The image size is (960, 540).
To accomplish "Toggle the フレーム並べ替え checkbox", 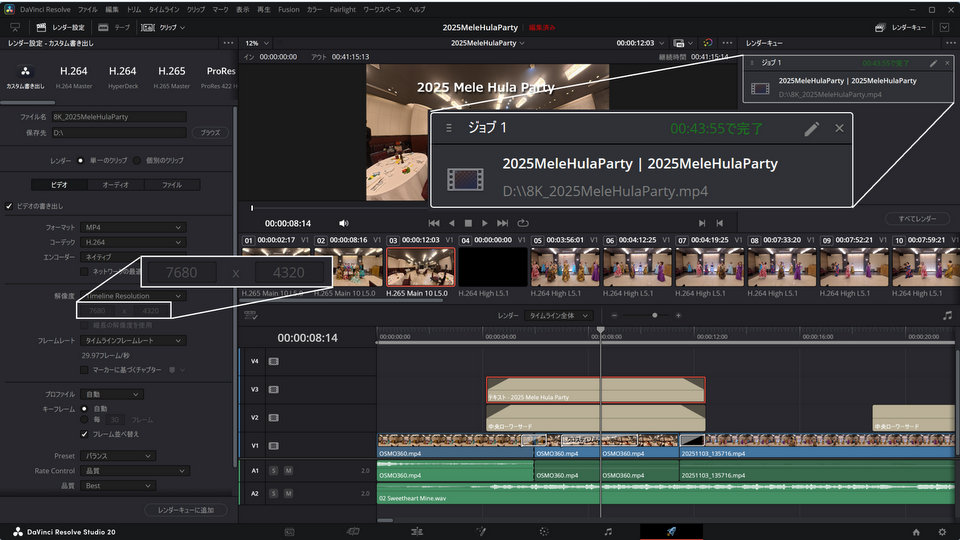I will click(84, 434).
